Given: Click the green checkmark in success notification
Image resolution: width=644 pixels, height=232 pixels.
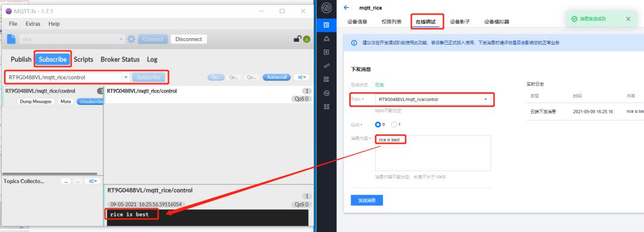Looking at the screenshot, I should pyautogui.click(x=574, y=19).
